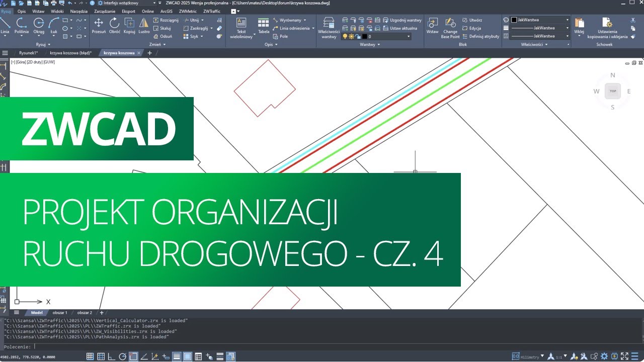Image resolution: width=644 pixels, height=362 pixels.
Task: Click the eraser icon in Zmień panel
Action: point(219,28)
